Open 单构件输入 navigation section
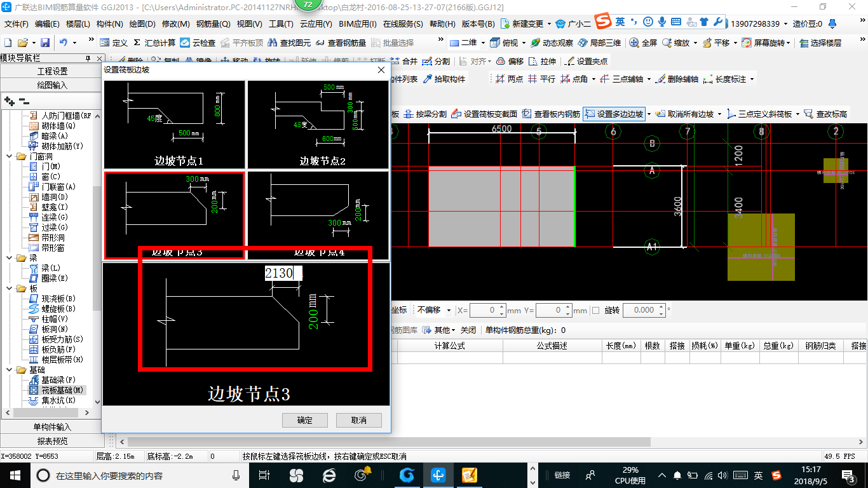 click(x=52, y=427)
